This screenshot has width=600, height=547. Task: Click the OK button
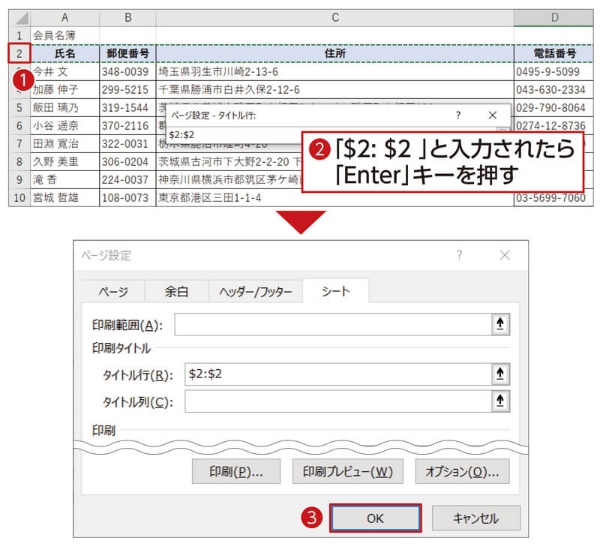coord(375,518)
